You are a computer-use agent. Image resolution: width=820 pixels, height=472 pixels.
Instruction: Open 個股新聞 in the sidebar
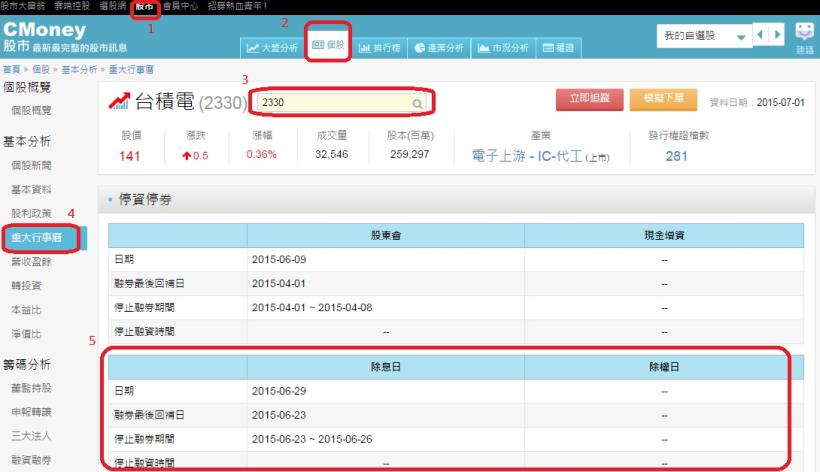[31, 165]
